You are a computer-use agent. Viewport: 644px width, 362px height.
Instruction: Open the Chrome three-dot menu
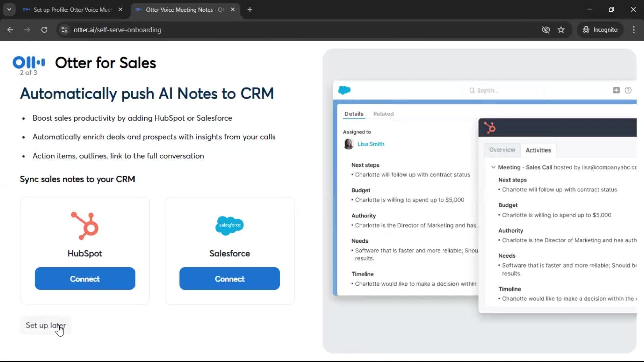click(x=634, y=29)
